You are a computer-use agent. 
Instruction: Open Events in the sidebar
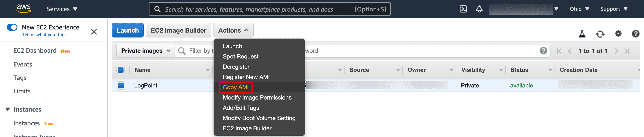click(23, 64)
